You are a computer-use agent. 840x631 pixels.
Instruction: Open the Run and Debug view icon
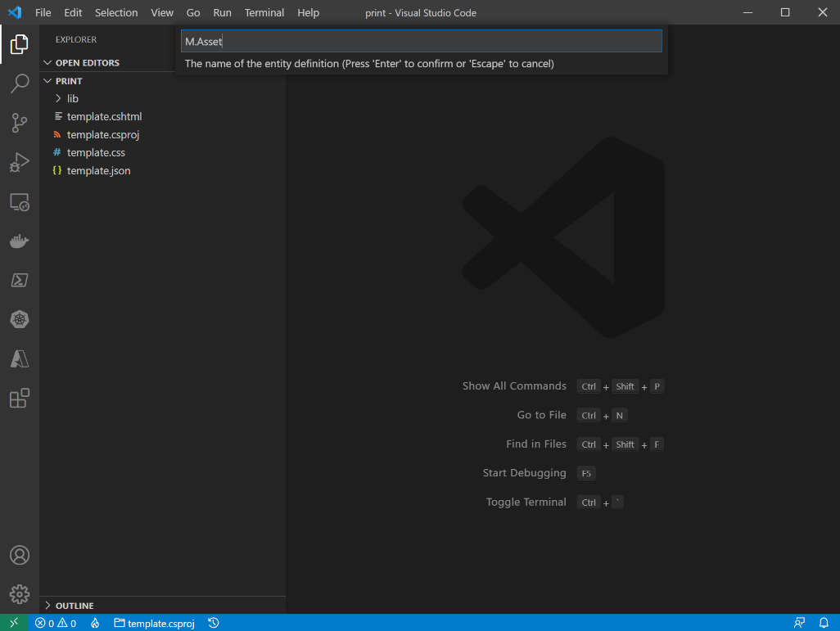point(20,162)
